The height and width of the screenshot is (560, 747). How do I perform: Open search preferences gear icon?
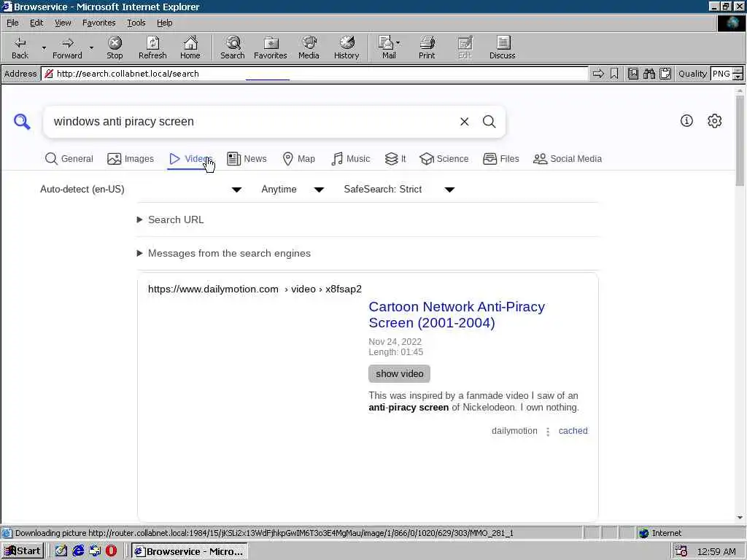(715, 121)
